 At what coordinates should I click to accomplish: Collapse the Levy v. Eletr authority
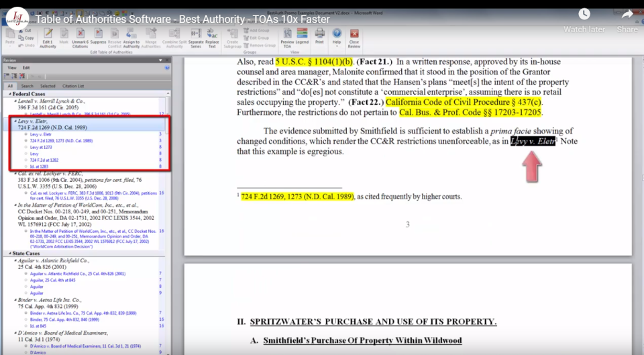point(15,121)
